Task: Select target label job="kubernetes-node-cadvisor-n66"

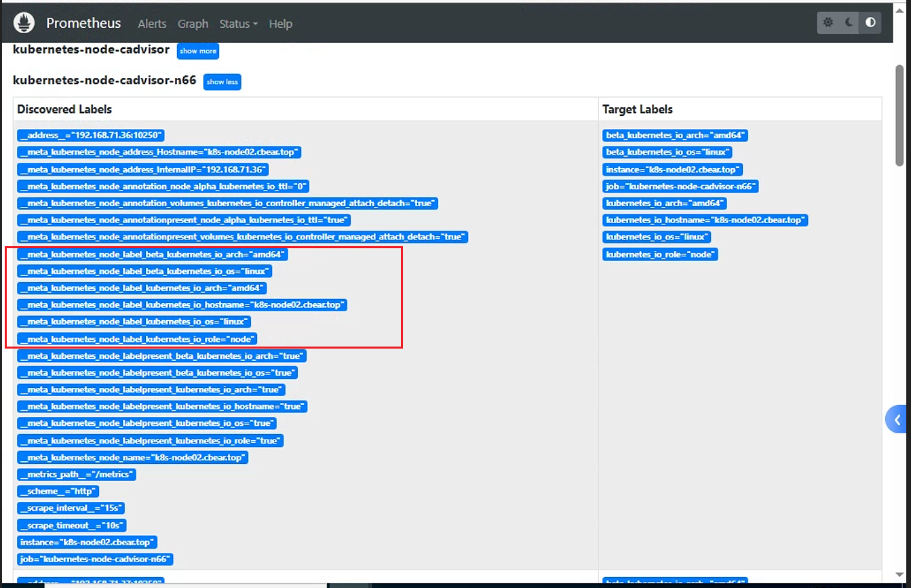Action: 680,187
